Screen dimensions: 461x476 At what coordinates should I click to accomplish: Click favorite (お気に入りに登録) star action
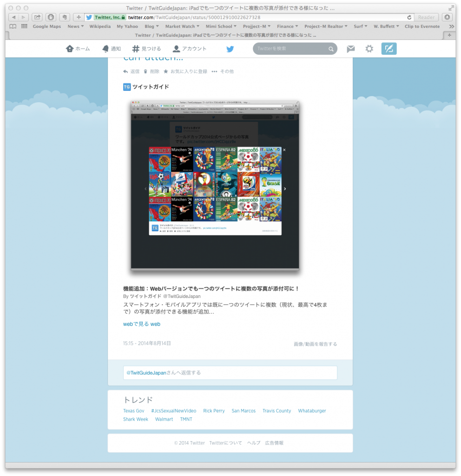pos(185,71)
